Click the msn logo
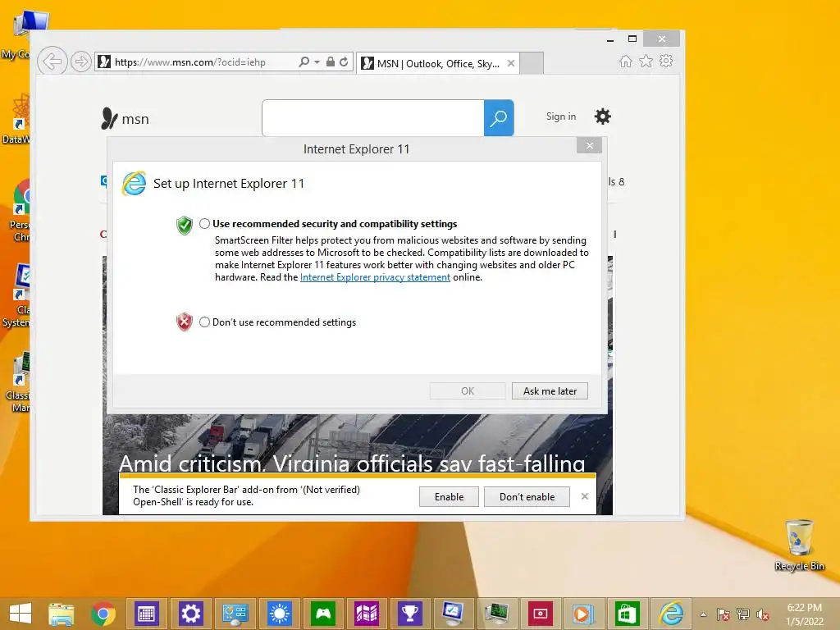 click(125, 118)
